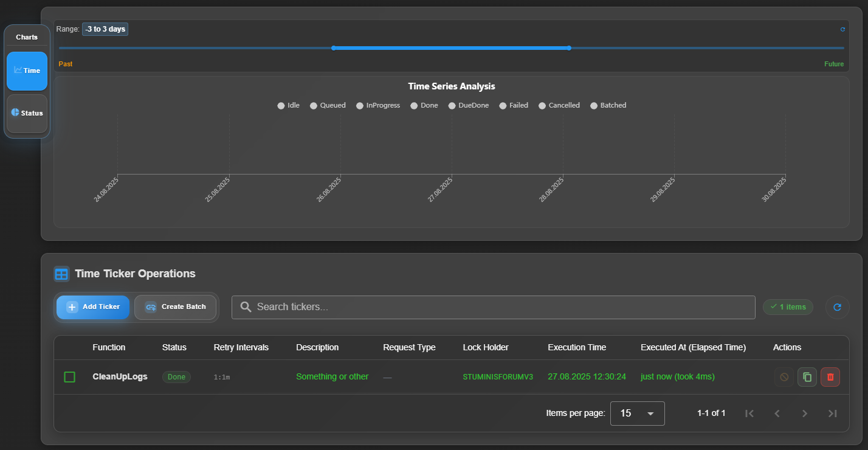Click the duplicate icon in CleanUpLogs row

click(x=807, y=377)
